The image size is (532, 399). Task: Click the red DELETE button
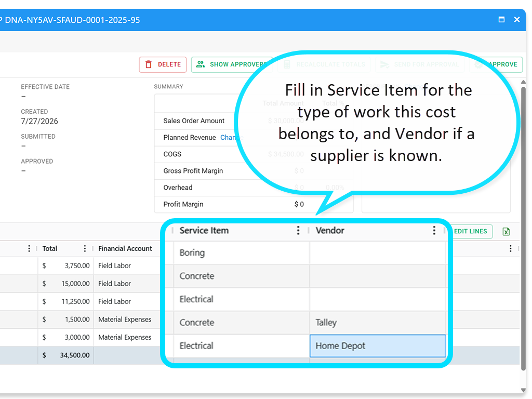tap(163, 64)
